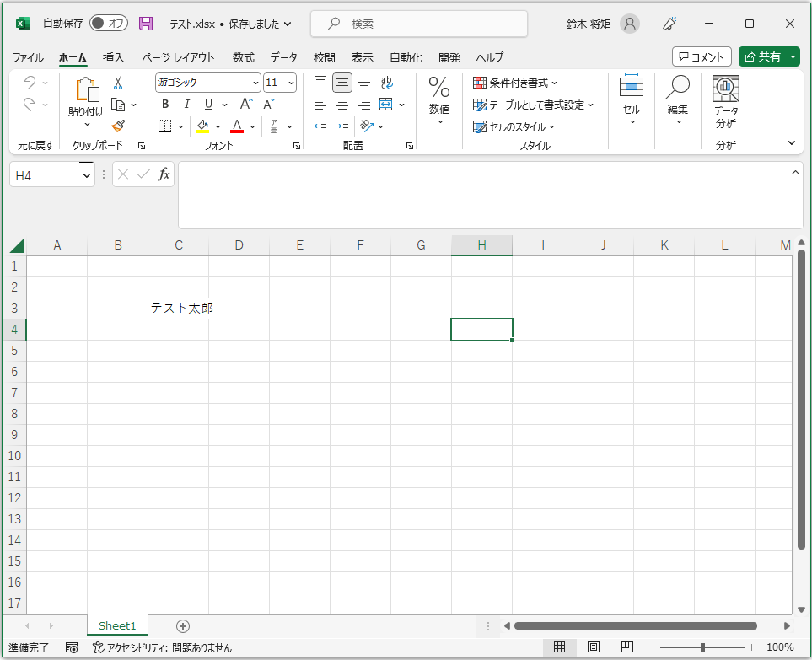Viewport: 812px width, 660px height.
Task: Select the cell containing テスト太郎
Action: tap(178, 309)
